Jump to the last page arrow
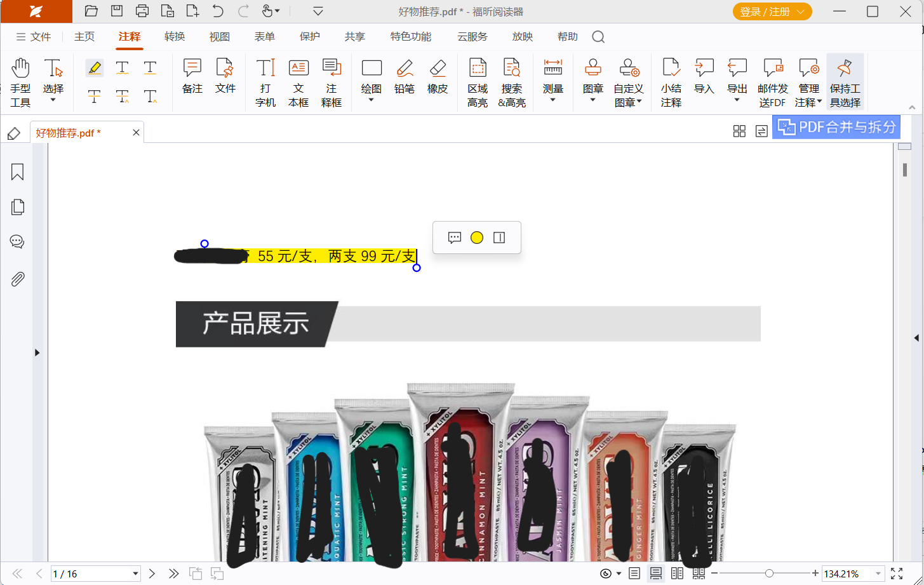The height and width of the screenshot is (585, 924). tap(173, 574)
